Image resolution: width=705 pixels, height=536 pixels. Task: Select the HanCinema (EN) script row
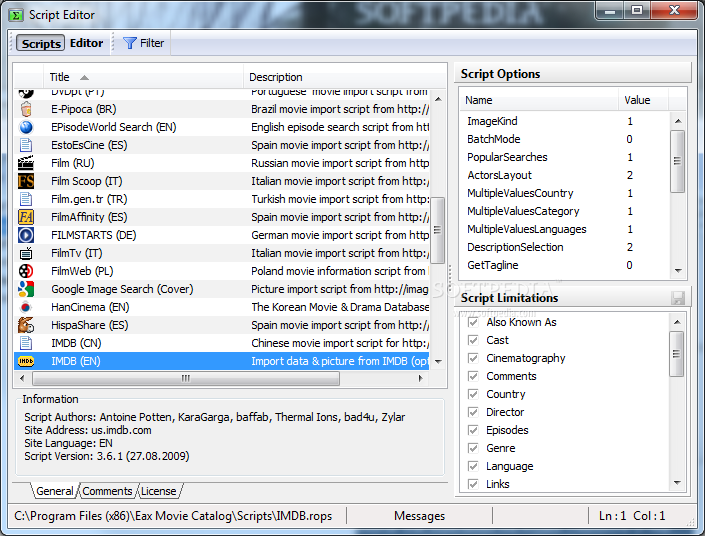point(222,307)
